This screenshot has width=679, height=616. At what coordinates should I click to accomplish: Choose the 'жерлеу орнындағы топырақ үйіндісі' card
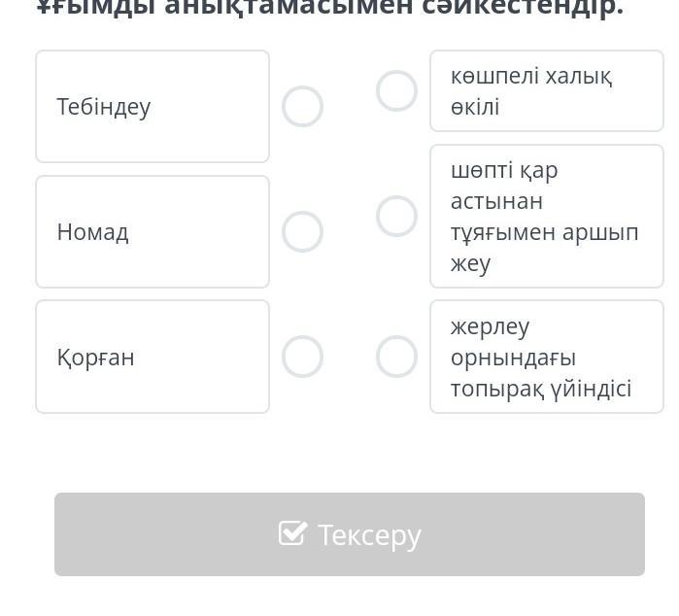point(546,357)
